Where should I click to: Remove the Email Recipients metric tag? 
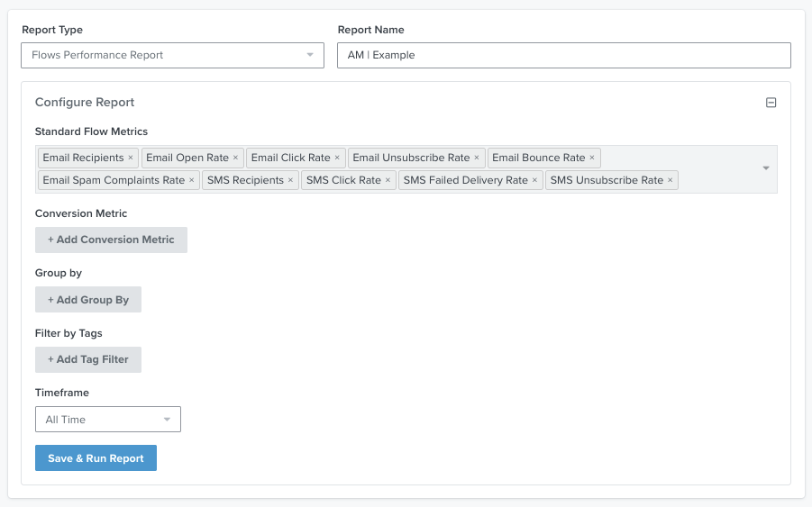131,158
